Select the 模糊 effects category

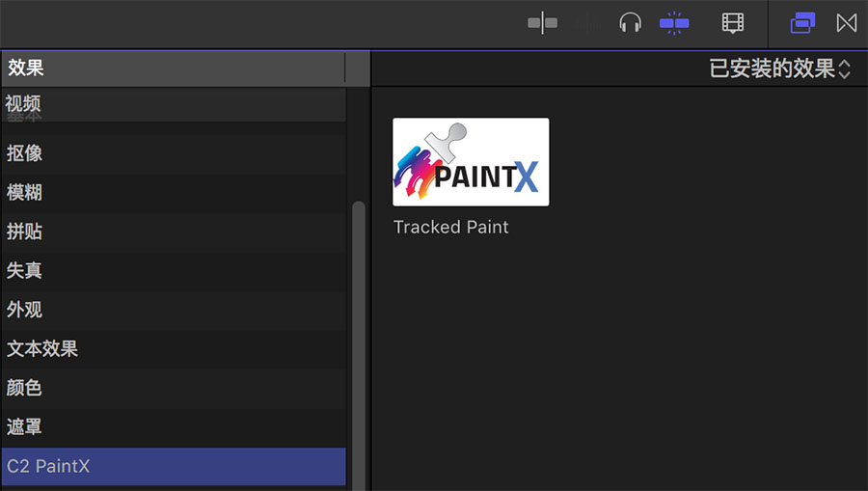click(x=174, y=193)
